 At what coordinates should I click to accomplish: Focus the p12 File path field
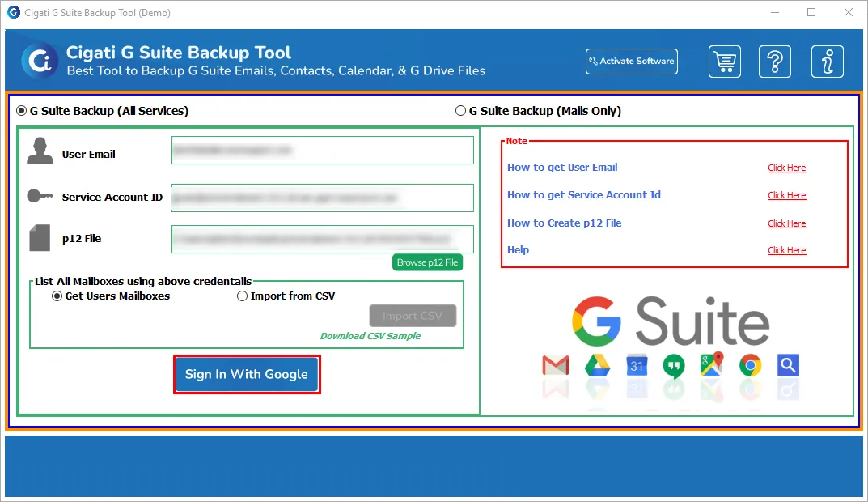pyautogui.click(x=323, y=240)
